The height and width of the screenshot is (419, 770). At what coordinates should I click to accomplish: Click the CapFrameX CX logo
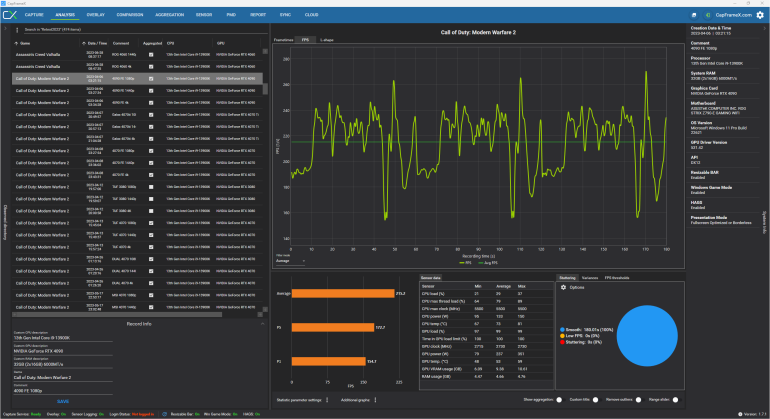[x=10, y=15]
